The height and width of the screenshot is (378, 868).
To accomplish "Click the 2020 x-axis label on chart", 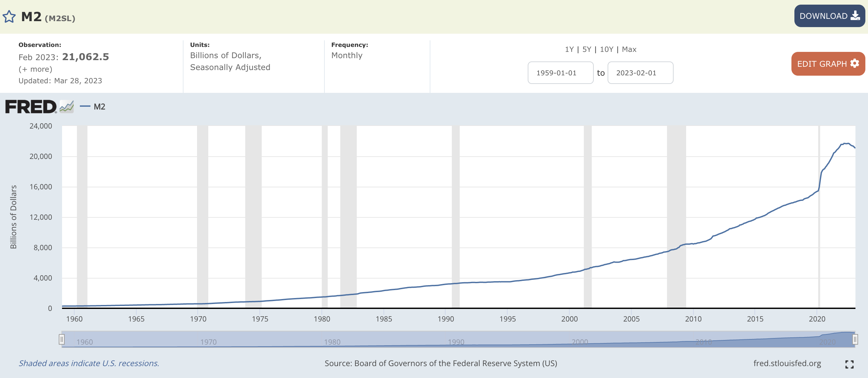I will pyautogui.click(x=817, y=319).
